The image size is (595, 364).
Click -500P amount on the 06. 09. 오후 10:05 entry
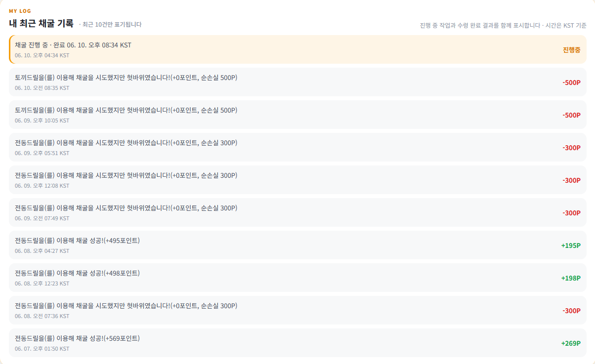pyautogui.click(x=571, y=115)
